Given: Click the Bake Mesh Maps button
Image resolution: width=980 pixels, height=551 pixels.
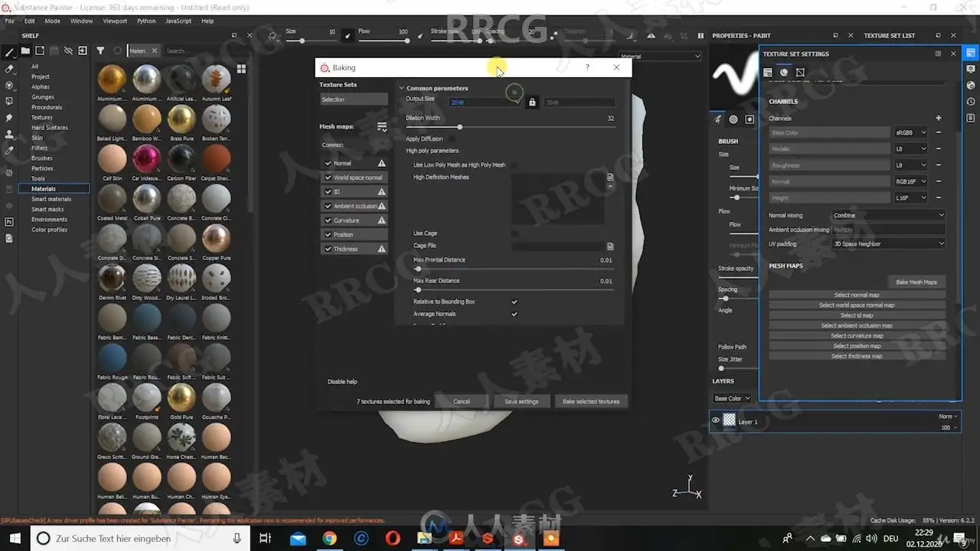Looking at the screenshot, I should [x=916, y=282].
